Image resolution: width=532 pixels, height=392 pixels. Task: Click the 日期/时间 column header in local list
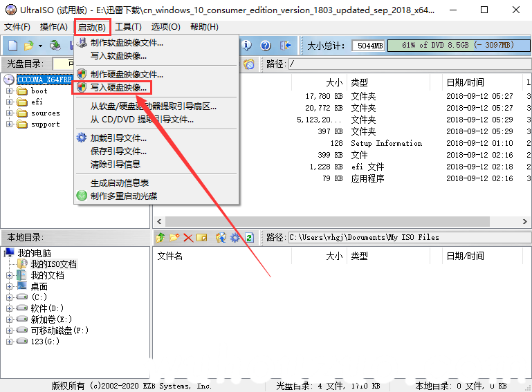coord(466,256)
